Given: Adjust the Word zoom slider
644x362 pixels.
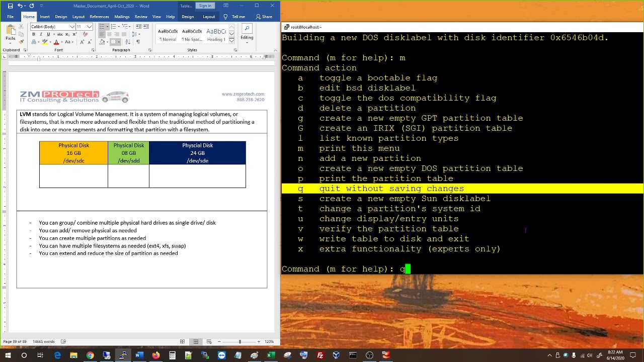Looking at the screenshot, I should coord(239,342).
